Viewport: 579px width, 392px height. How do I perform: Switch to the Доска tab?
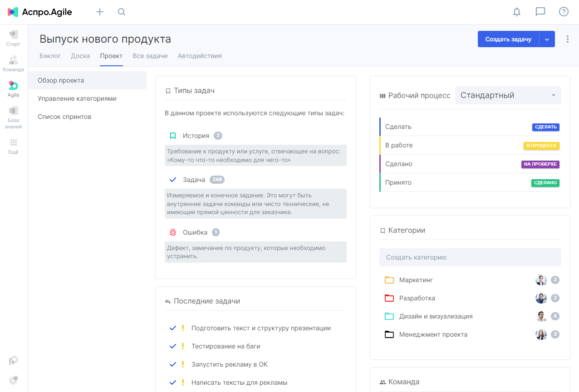(x=80, y=56)
